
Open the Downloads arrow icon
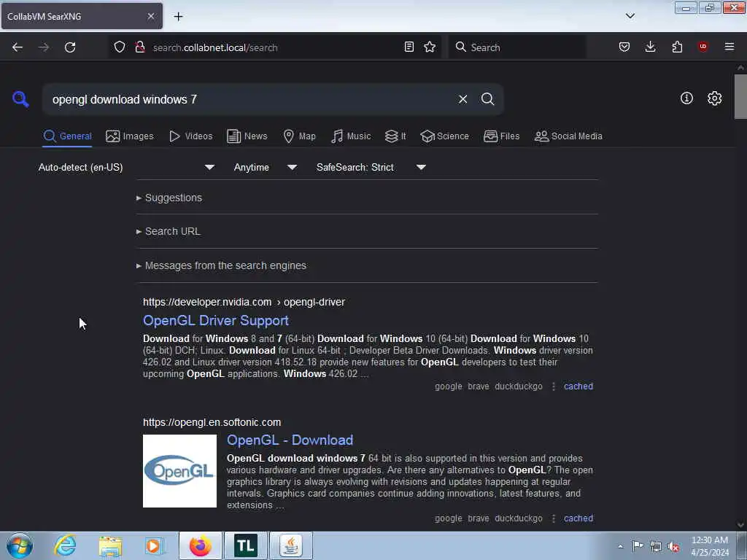point(650,47)
